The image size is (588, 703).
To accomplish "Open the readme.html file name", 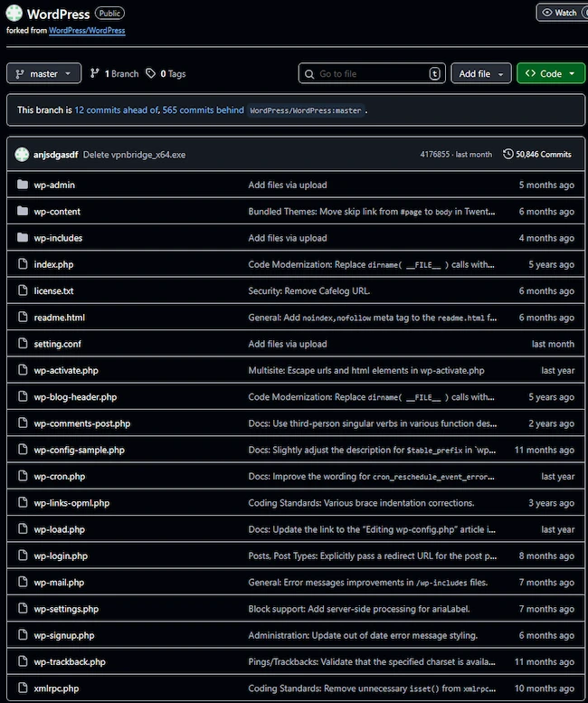I will pyautogui.click(x=59, y=318).
